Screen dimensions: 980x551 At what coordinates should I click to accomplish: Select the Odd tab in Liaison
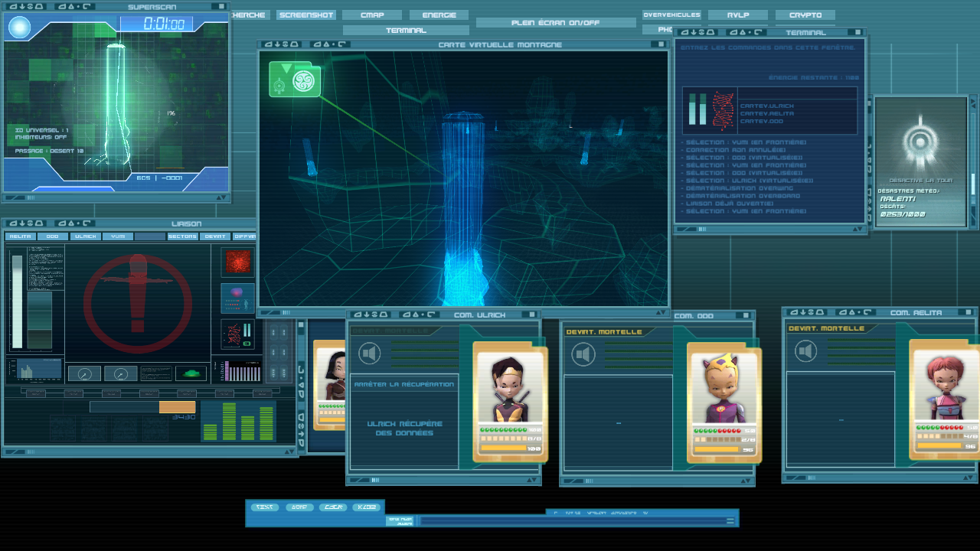click(53, 236)
